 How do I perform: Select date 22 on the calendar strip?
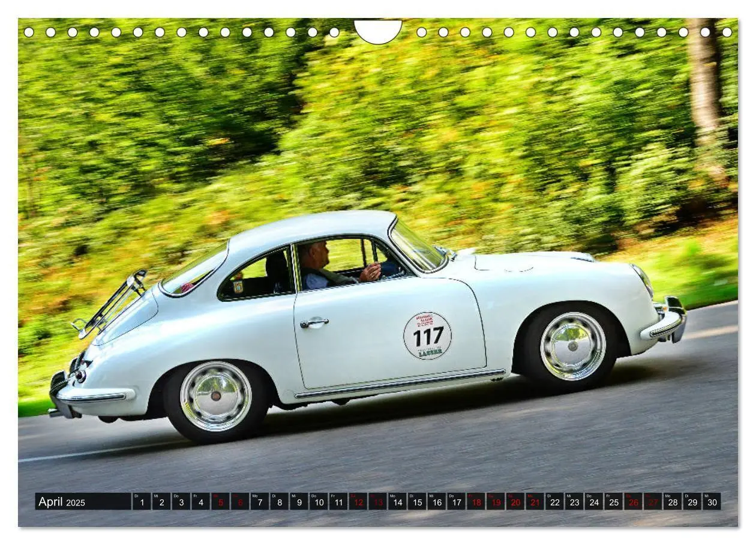[554, 502]
